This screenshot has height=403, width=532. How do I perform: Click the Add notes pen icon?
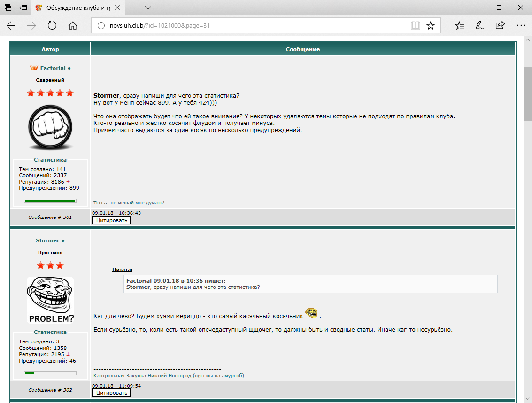coord(480,25)
